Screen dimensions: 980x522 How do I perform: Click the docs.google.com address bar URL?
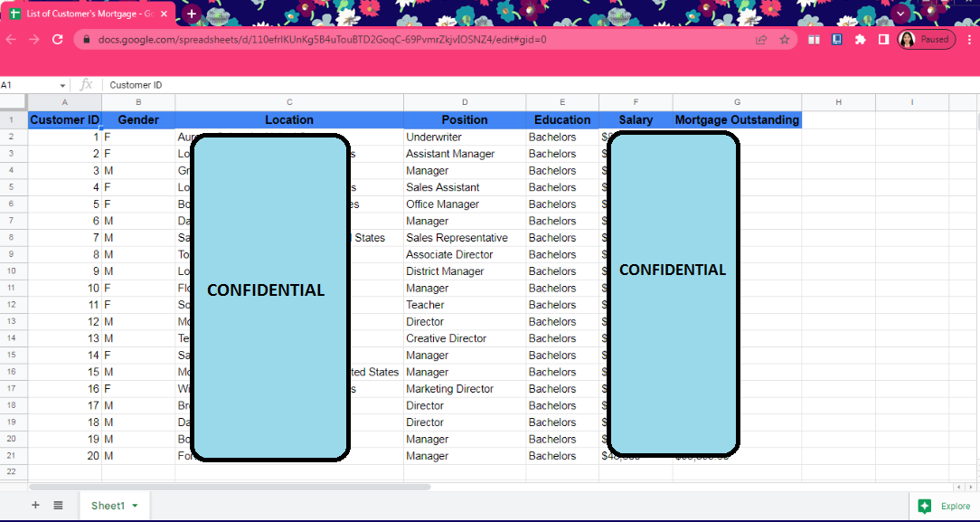322,40
